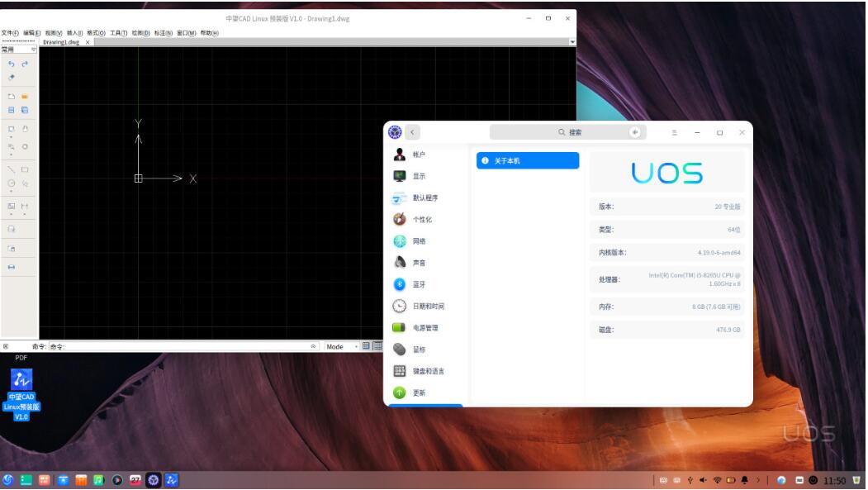
Task: Open the 工具(T) menu
Action: (118, 33)
